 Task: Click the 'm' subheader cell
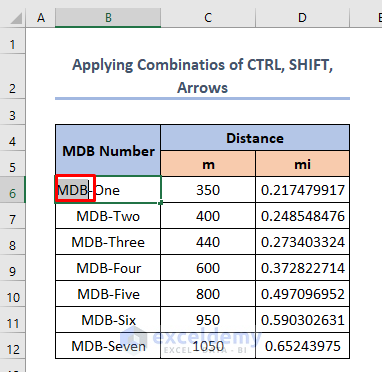(208, 164)
